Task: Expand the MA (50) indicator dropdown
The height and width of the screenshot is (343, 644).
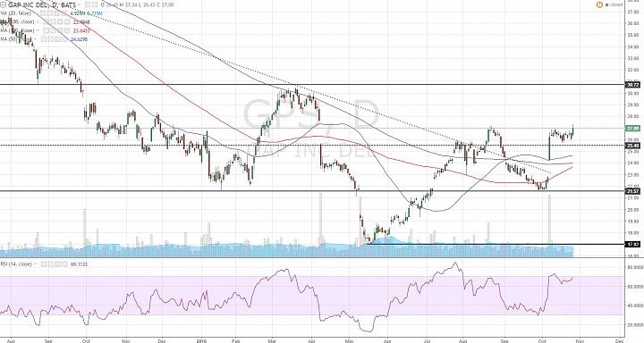Action: point(35,39)
